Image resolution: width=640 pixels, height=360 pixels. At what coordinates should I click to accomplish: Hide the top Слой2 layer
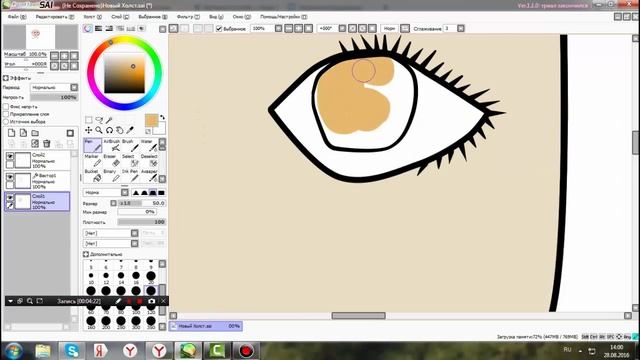tap(10, 156)
